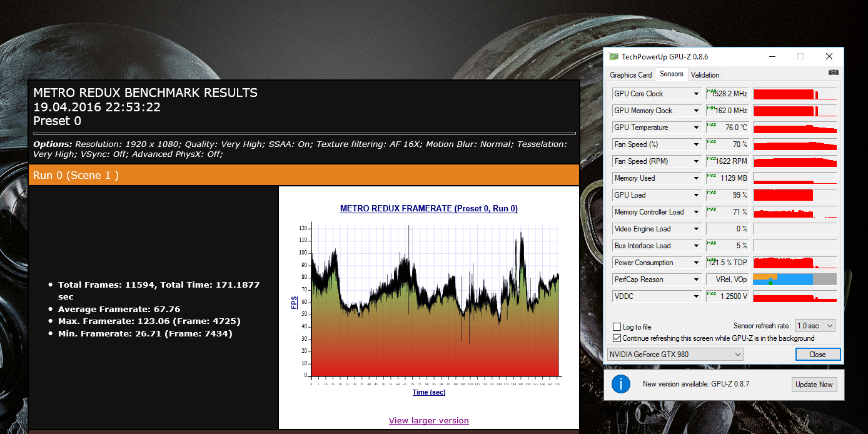Open the Memory Used sensor dropdown

click(697, 178)
